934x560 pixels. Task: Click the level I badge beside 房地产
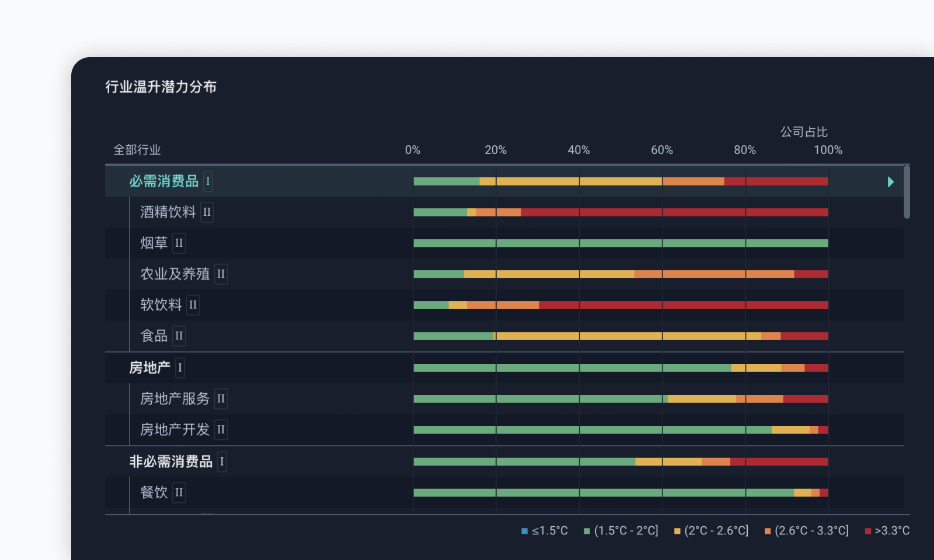coord(180,368)
